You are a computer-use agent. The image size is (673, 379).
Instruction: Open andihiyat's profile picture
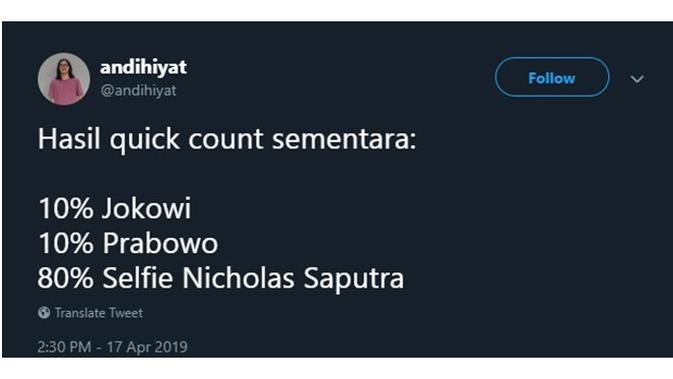(64, 79)
